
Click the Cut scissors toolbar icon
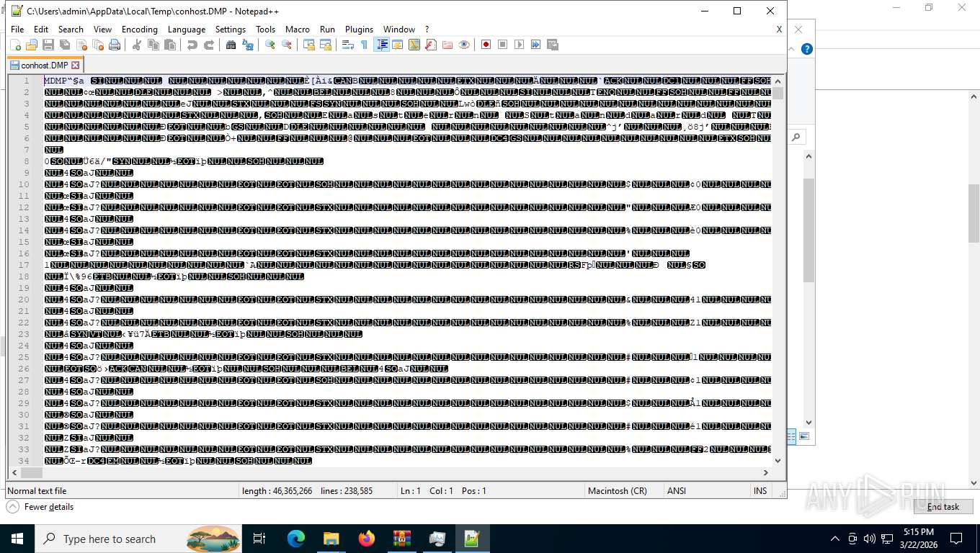(137, 45)
